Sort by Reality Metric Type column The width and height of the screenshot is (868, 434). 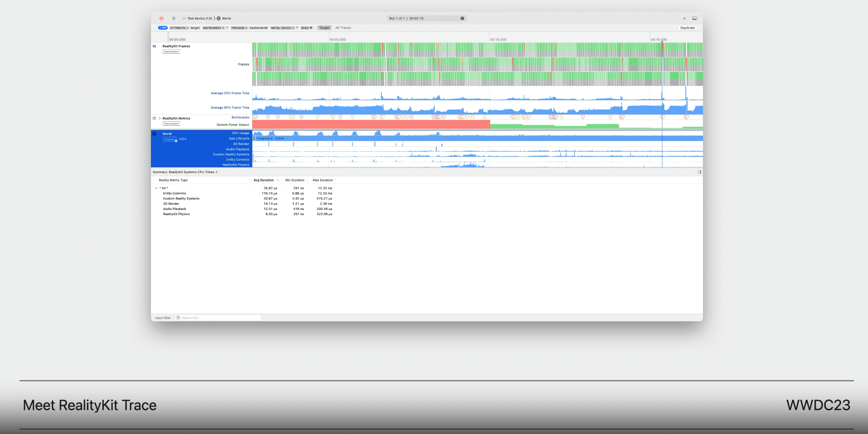(x=173, y=180)
